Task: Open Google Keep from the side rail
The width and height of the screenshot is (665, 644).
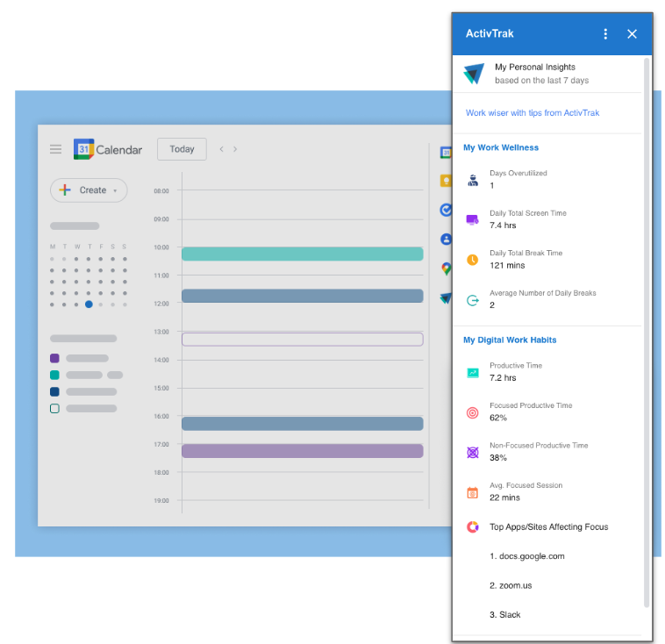Action: (446, 181)
